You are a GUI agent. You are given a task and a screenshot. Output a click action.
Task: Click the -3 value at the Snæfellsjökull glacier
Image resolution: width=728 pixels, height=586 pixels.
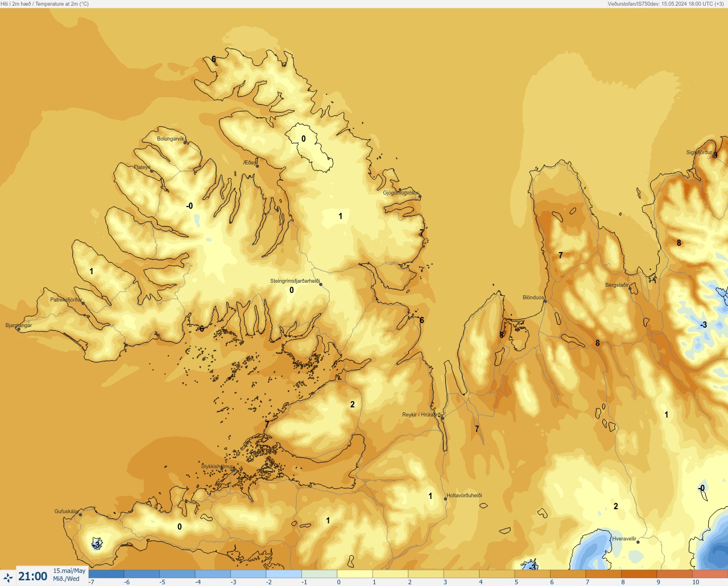(97, 544)
